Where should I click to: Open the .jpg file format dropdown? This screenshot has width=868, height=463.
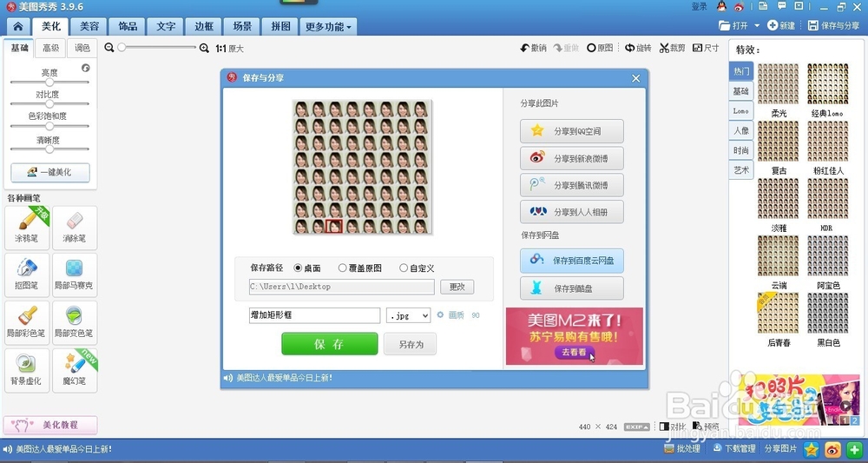pyautogui.click(x=408, y=315)
